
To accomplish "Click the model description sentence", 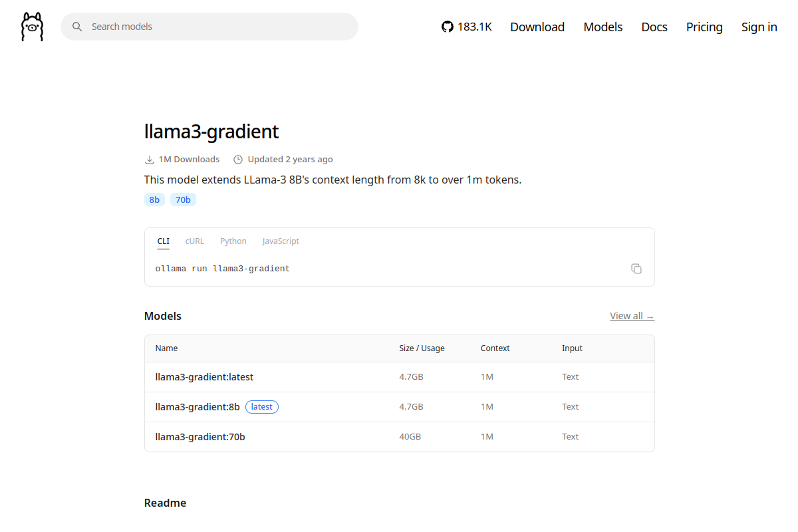I will pos(332,180).
